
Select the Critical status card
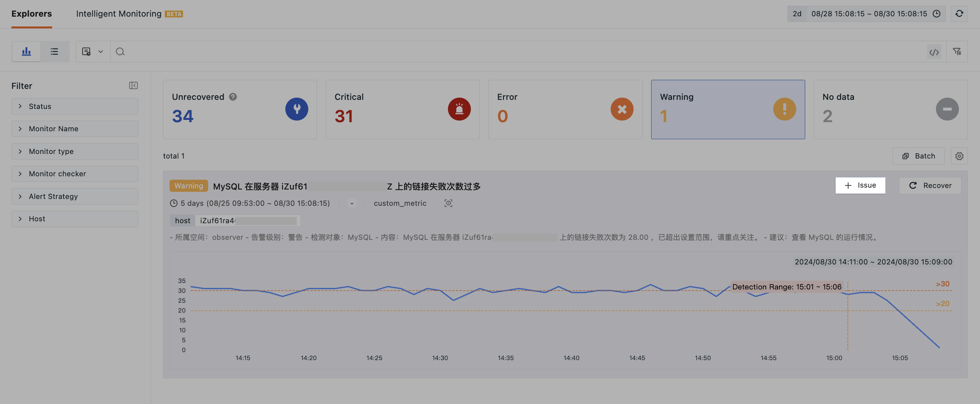pos(402,109)
